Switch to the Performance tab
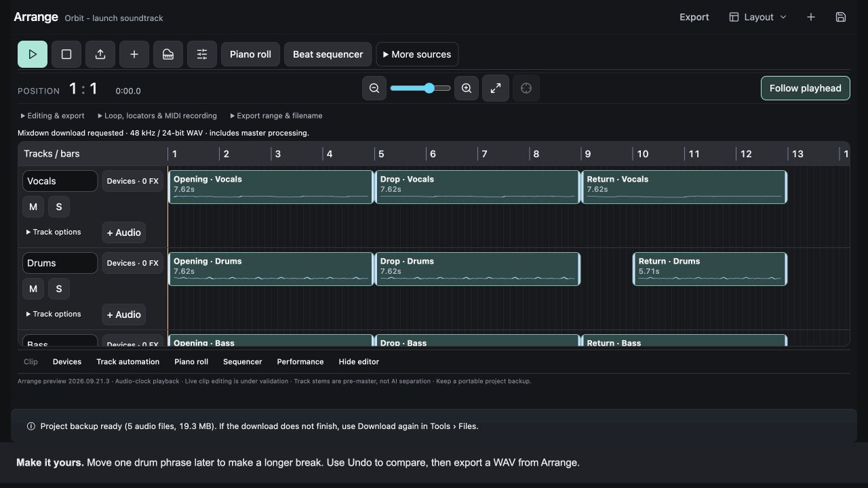Image resolution: width=868 pixels, height=488 pixels. tap(300, 362)
